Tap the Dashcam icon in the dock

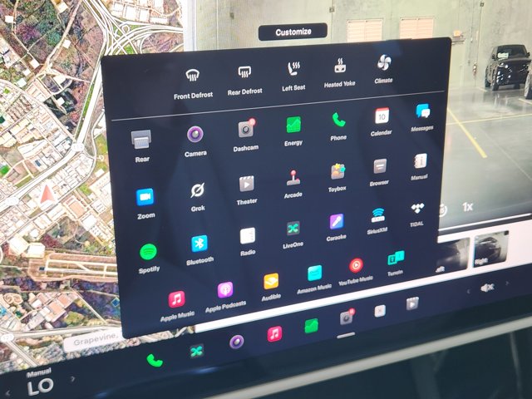(347, 318)
